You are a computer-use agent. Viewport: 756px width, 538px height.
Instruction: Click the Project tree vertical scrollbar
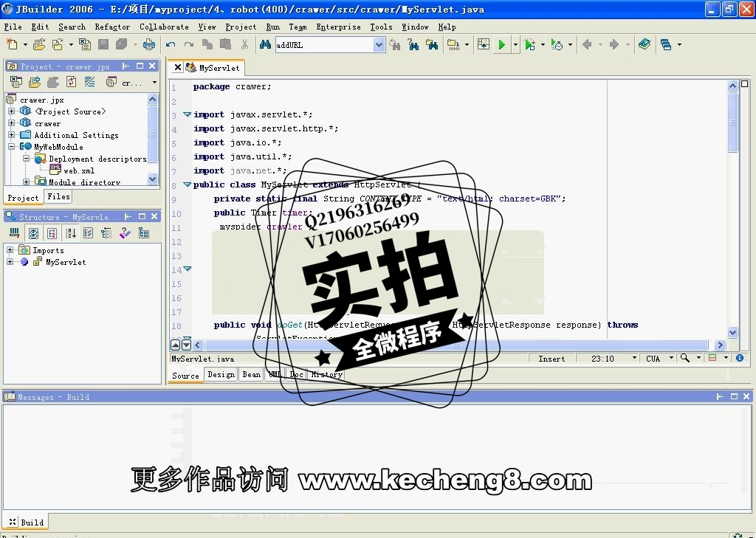point(152,139)
